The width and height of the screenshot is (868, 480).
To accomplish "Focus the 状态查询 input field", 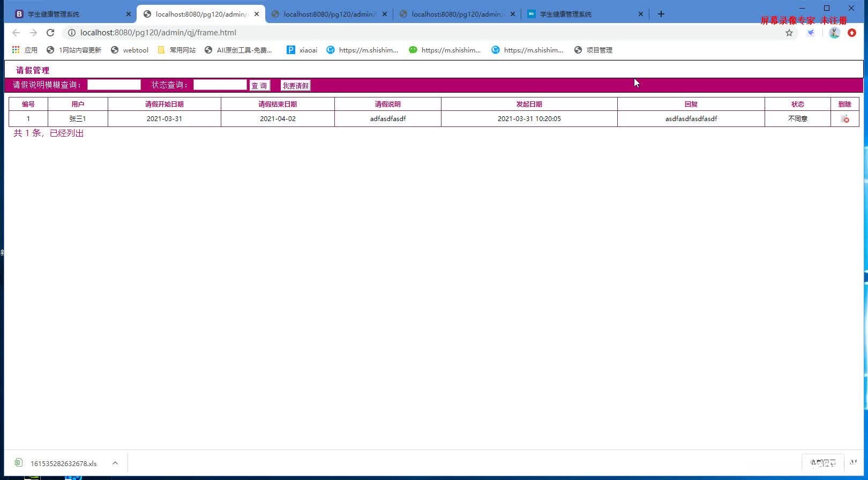I will click(x=220, y=85).
